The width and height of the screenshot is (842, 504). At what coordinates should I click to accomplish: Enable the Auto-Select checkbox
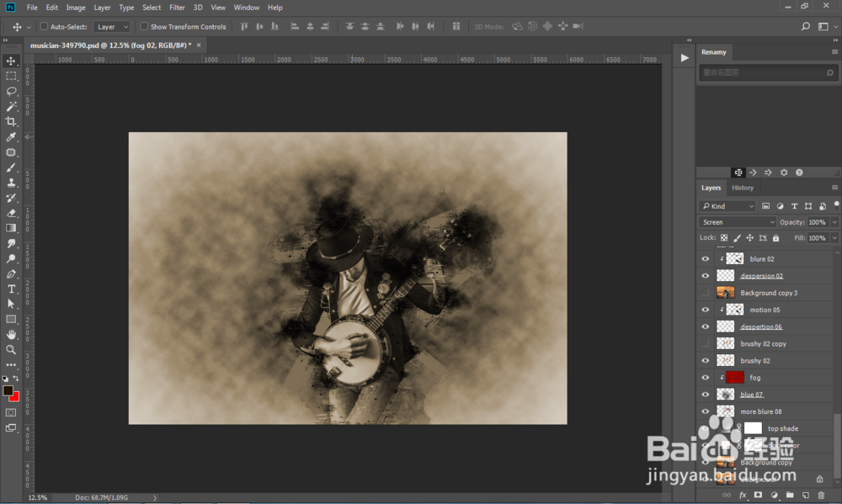tap(44, 26)
